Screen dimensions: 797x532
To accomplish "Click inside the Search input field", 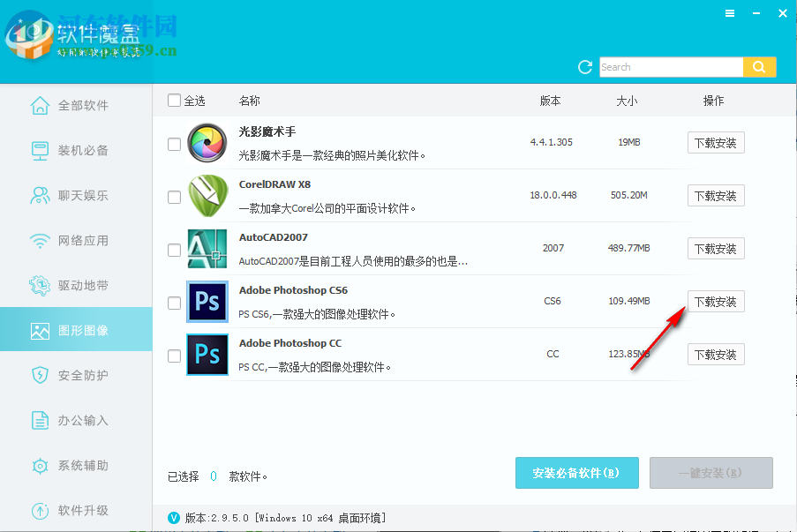I will click(669, 67).
